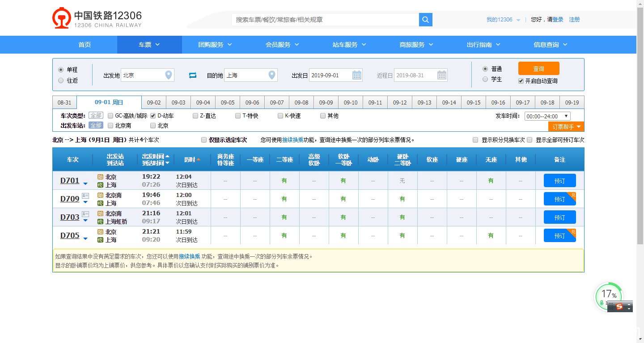Open 信息查询 navigation menu

coord(551,45)
